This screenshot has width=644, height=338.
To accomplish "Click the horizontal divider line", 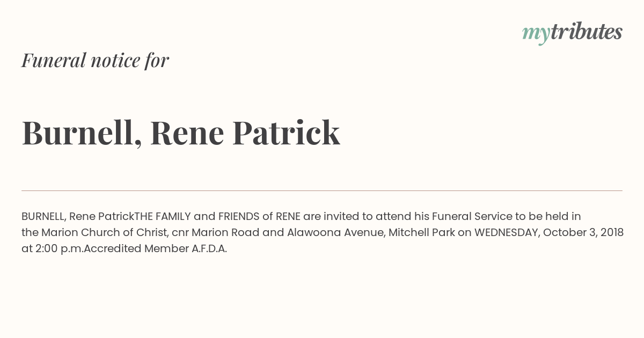I will [322, 190].
